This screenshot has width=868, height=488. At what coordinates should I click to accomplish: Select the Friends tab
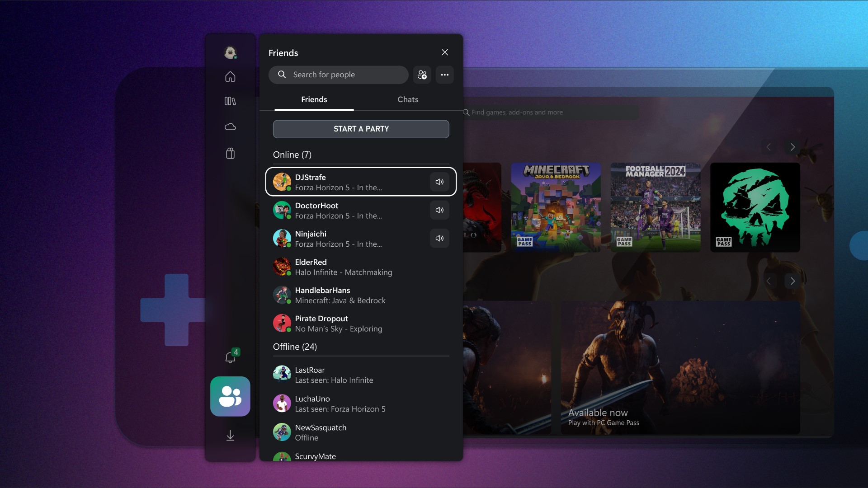point(314,99)
